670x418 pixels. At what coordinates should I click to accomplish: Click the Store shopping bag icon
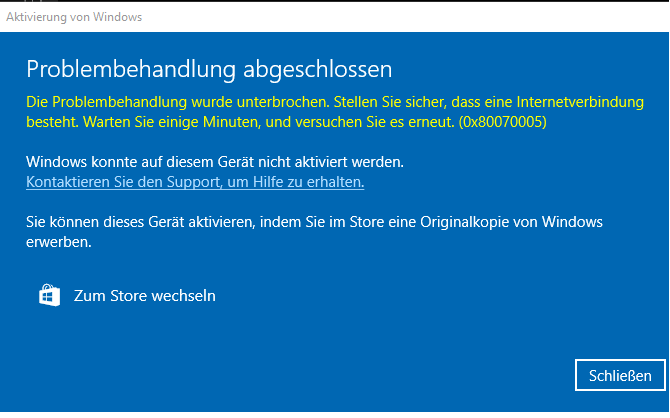tap(50, 295)
